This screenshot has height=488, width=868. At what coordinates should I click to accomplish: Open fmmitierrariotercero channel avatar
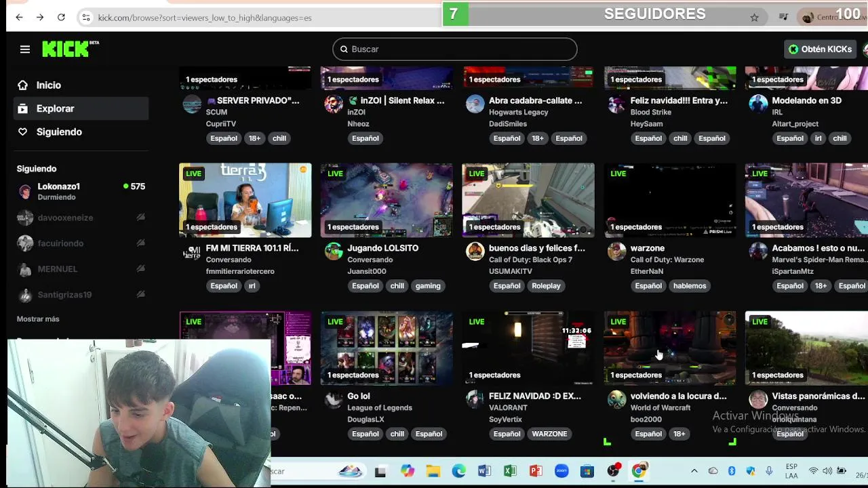(x=192, y=252)
